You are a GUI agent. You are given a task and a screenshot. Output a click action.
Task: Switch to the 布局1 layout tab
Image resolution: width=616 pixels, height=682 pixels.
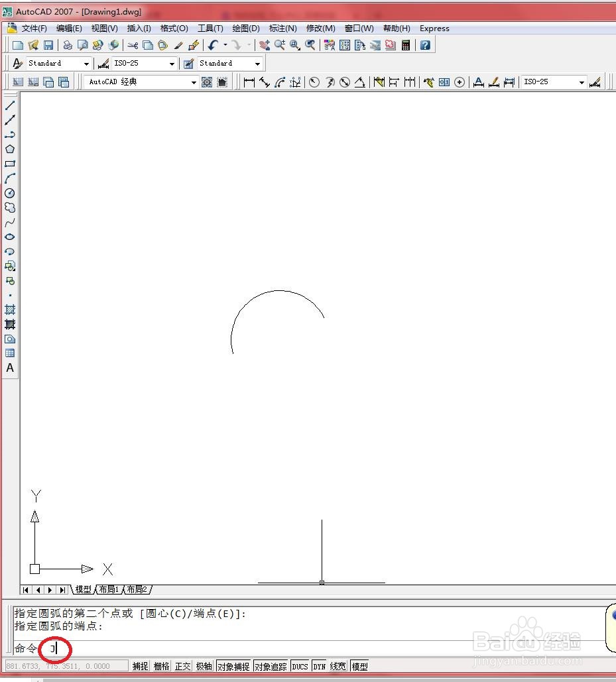coord(109,589)
